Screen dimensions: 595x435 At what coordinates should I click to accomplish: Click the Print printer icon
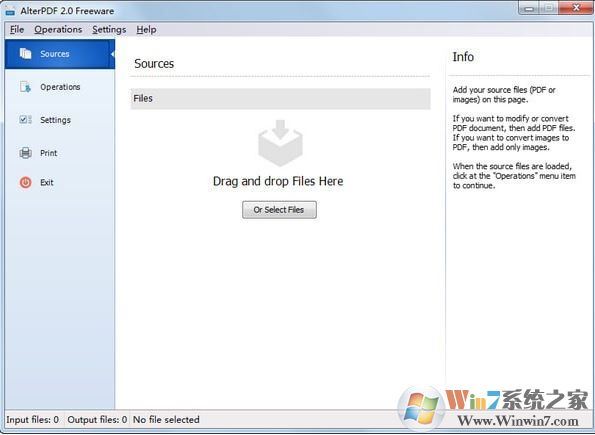point(25,153)
